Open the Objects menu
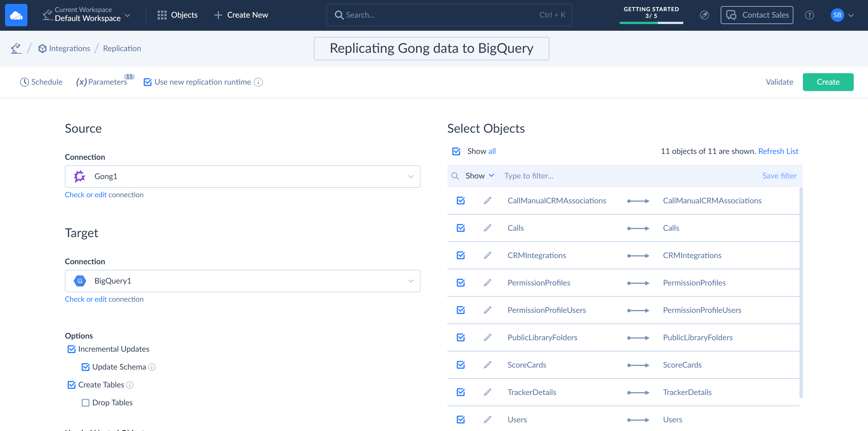Screen dimensions: 868x431 pos(178,15)
